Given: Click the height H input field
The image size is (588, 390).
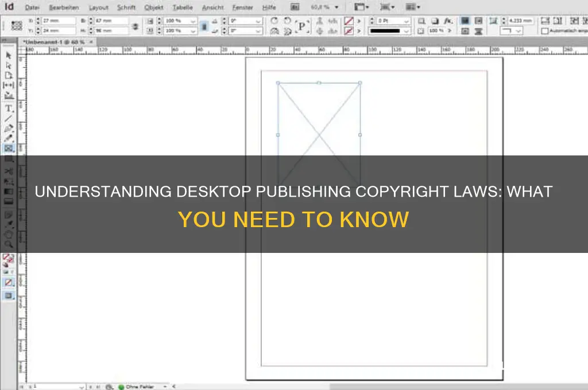Looking at the screenshot, I should pos(111,31).
